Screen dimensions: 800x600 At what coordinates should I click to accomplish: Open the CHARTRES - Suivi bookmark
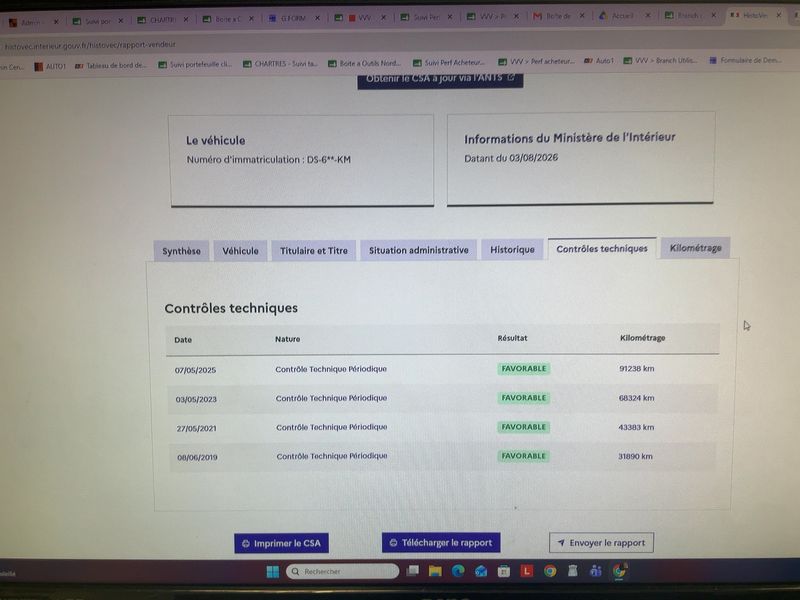pyautogui.click(x=280, y=64)
